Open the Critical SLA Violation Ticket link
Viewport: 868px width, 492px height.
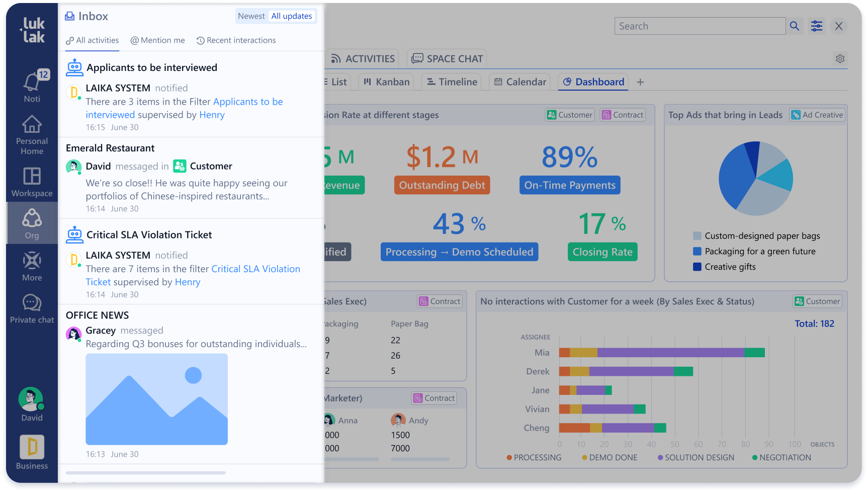click(x=255, y=269)
